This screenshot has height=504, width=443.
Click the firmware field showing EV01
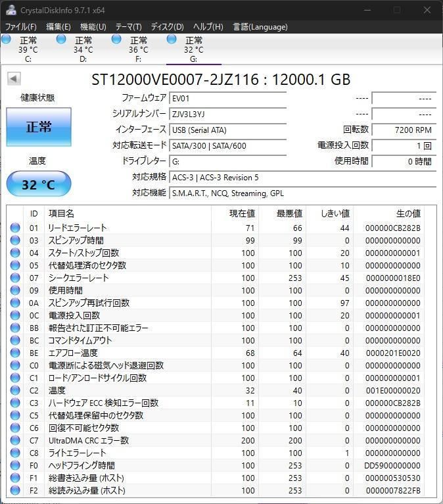coord(227,98)
